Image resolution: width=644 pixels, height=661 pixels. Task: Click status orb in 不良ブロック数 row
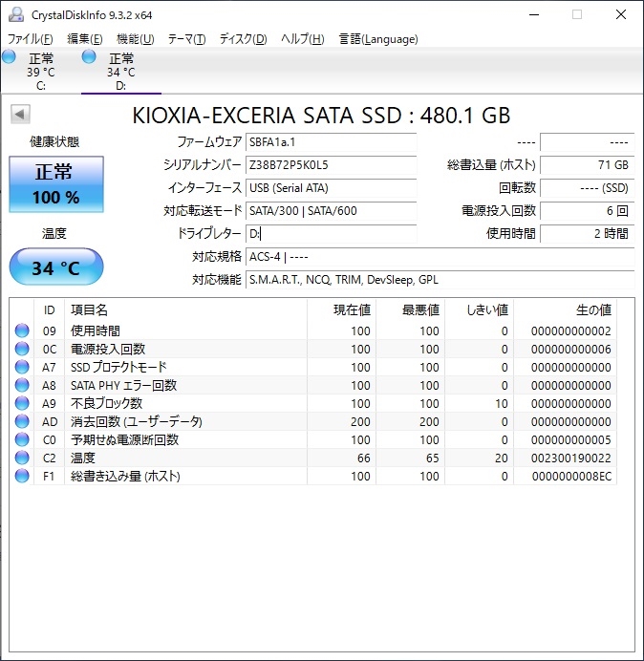tap(22, 403)
